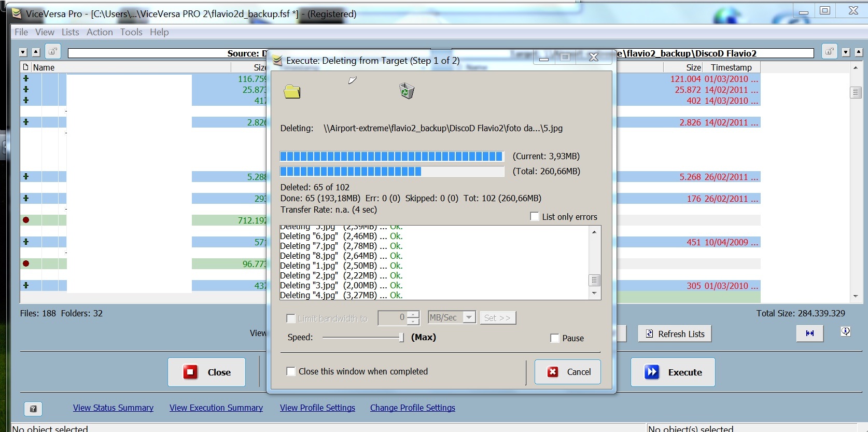Click the file list scrollbar up arrow
The image size is (868, 432).
(x=856, y=68)
